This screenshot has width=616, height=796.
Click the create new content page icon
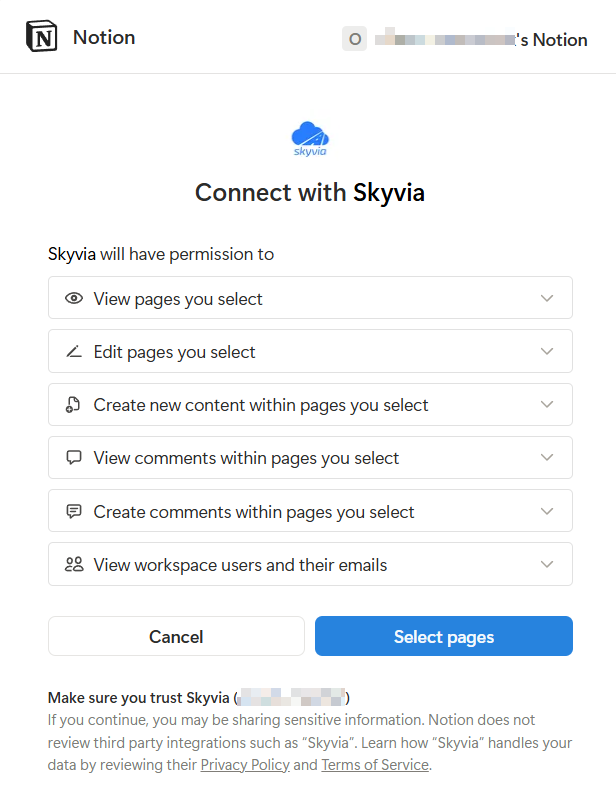point(74,405)
